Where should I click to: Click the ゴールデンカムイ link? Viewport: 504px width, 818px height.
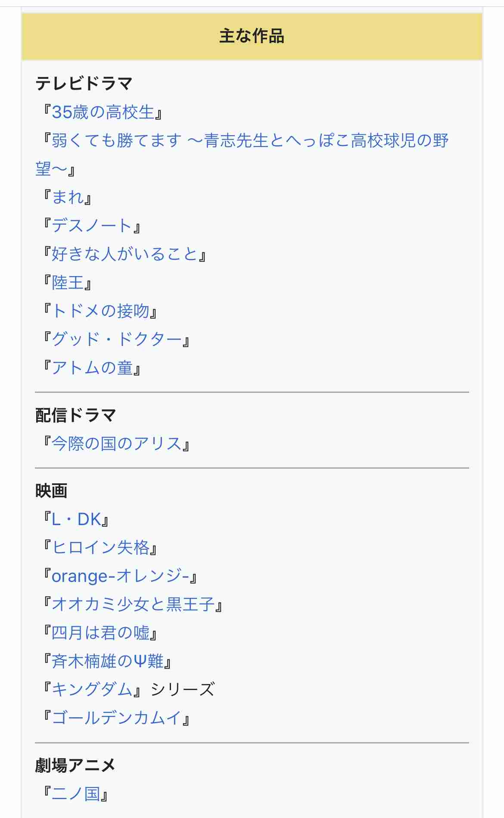pos(117,718)
